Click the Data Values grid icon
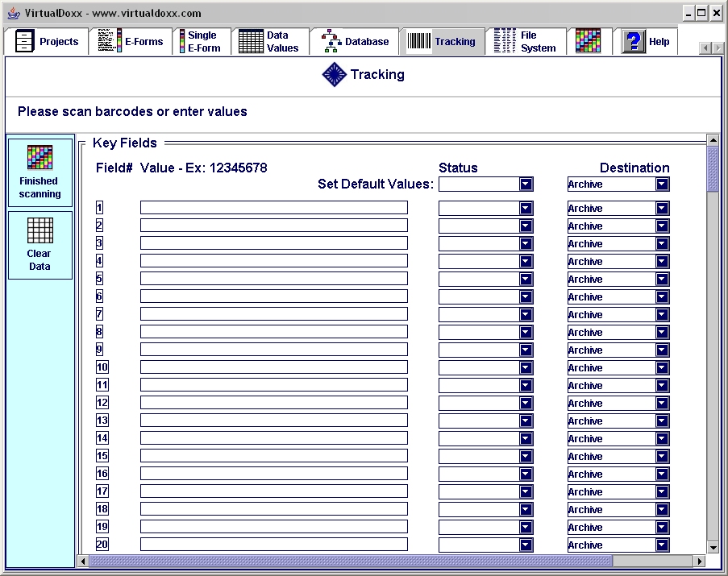Screen dimensions: 728x576 click(251, 41)
